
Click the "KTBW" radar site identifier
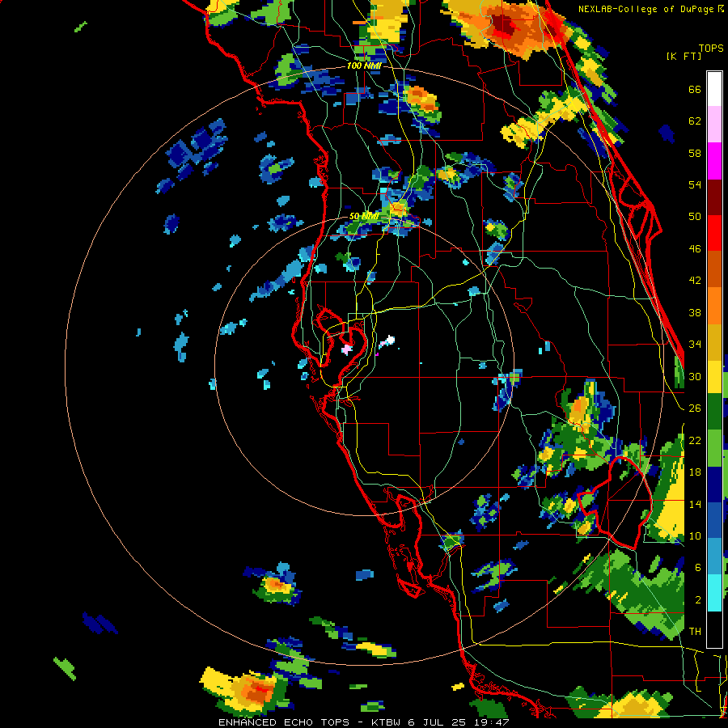tap(387, 722)
